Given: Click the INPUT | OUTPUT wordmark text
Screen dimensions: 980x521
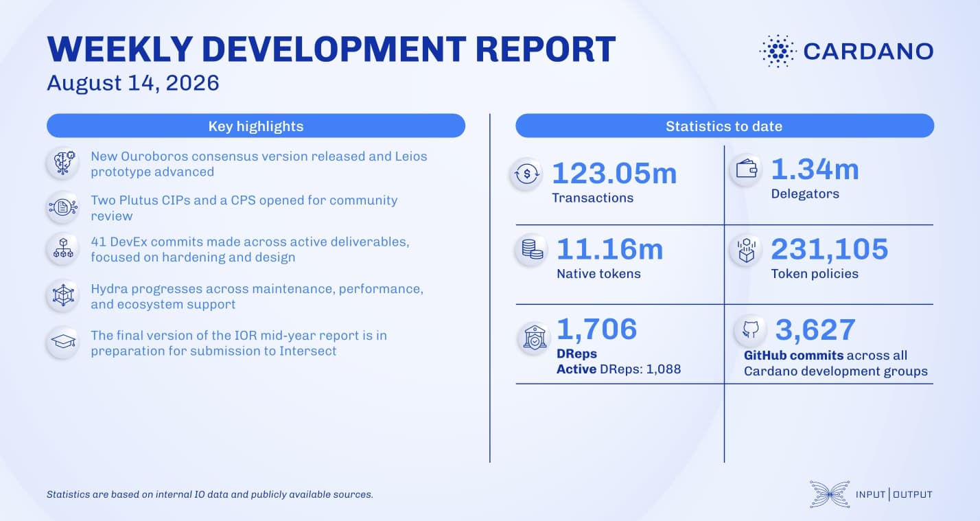Looking at the screenshot, I should tap(894, 494).
